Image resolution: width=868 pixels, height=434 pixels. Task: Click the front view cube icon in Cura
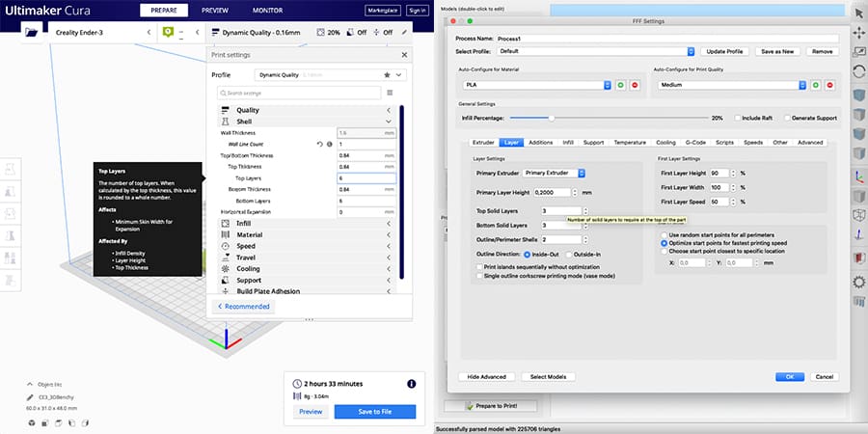(45, 423)
